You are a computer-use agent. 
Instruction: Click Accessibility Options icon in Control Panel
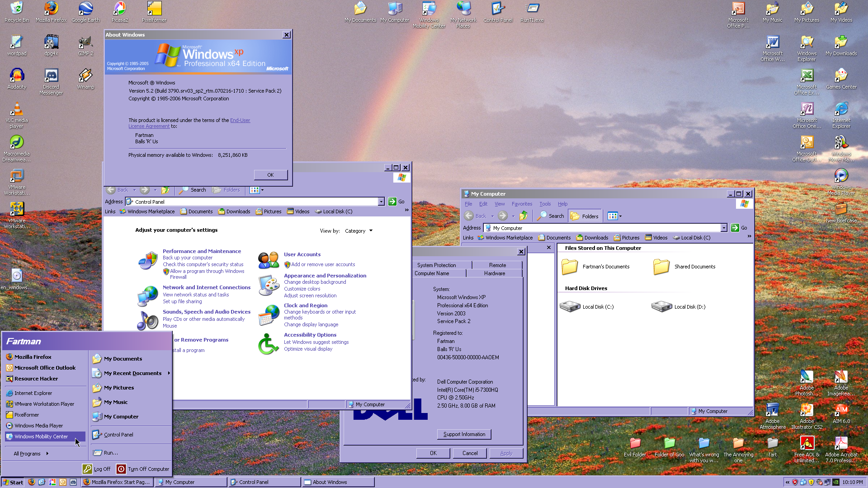coord(268,344)
